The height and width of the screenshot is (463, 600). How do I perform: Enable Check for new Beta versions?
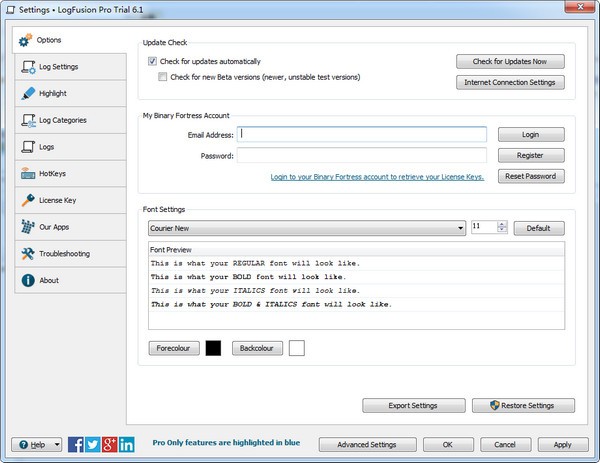pyautogui.click(x=163, y=77)
